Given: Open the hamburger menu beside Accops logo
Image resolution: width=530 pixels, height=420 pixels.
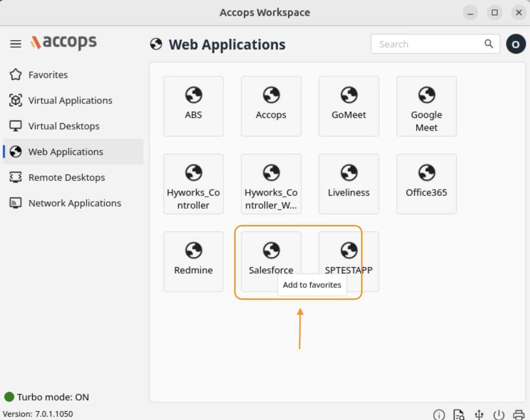Looking at the screenshot, I should tap(15, 44).
